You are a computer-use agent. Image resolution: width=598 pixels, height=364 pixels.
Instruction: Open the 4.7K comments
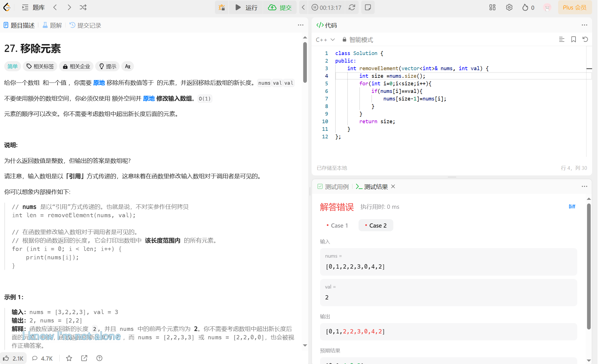[x=42, y=358]
